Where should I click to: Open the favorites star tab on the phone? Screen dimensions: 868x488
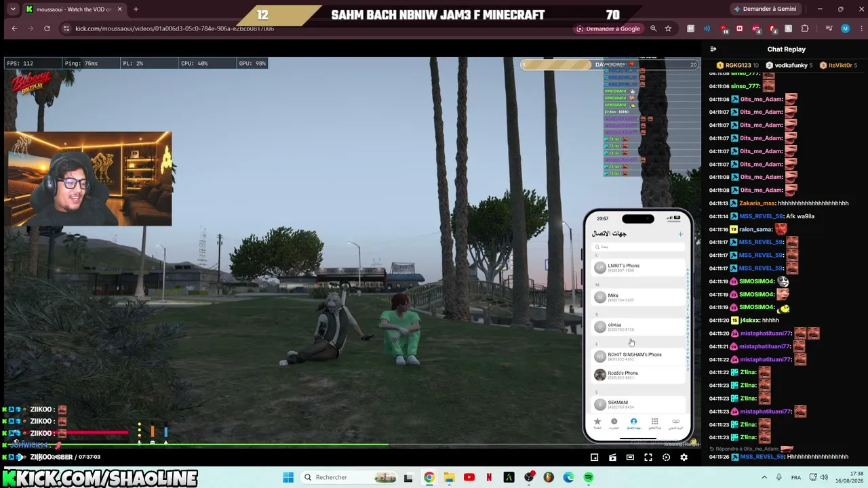point(597,423)
